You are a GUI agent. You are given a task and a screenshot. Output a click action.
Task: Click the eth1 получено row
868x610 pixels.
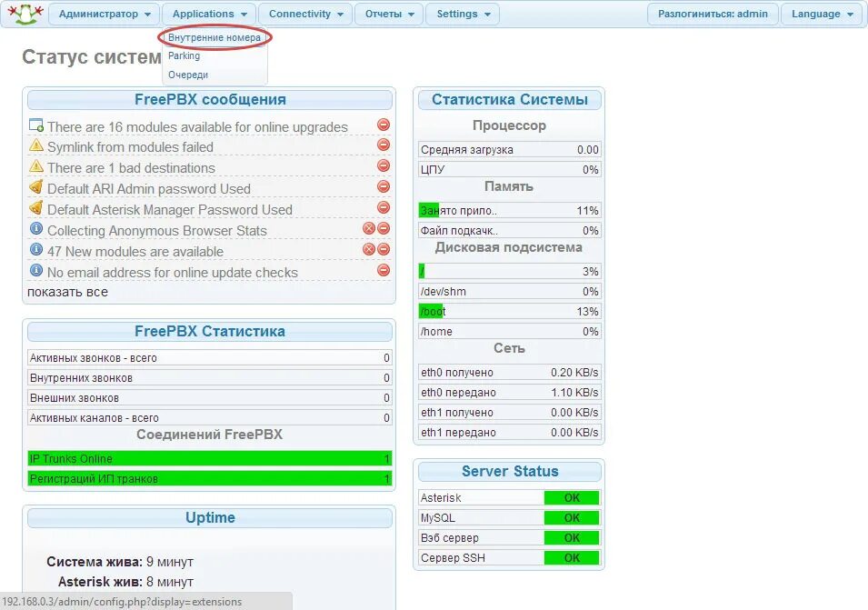click(x=509, y=412)
